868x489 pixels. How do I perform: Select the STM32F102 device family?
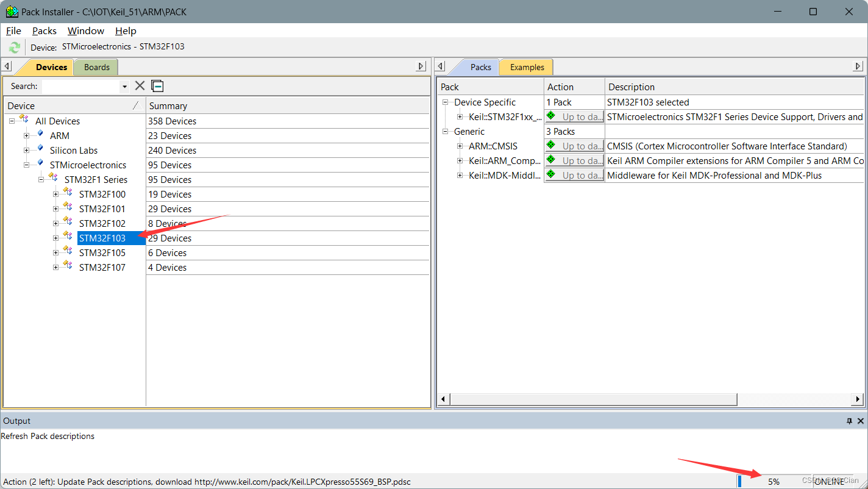tap(102, 224)
